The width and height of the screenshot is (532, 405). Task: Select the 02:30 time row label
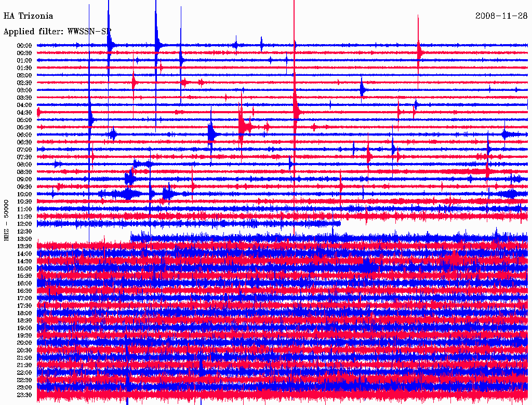[24, 83]
